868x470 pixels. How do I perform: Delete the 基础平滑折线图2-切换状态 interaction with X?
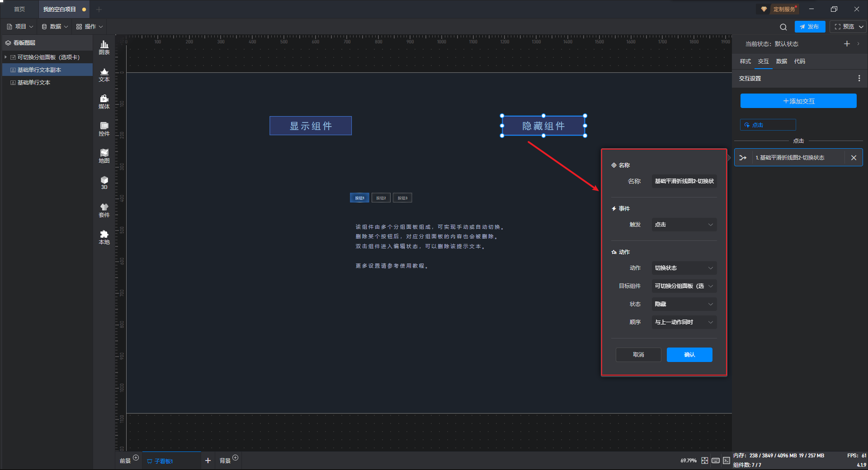854,158
